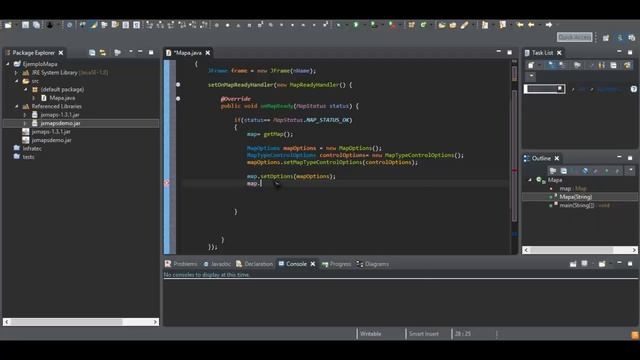The width and height of the screenshot is (640, 360).
Task: Click the Save All toolbar icon
Action: click(x=36, y=25)
